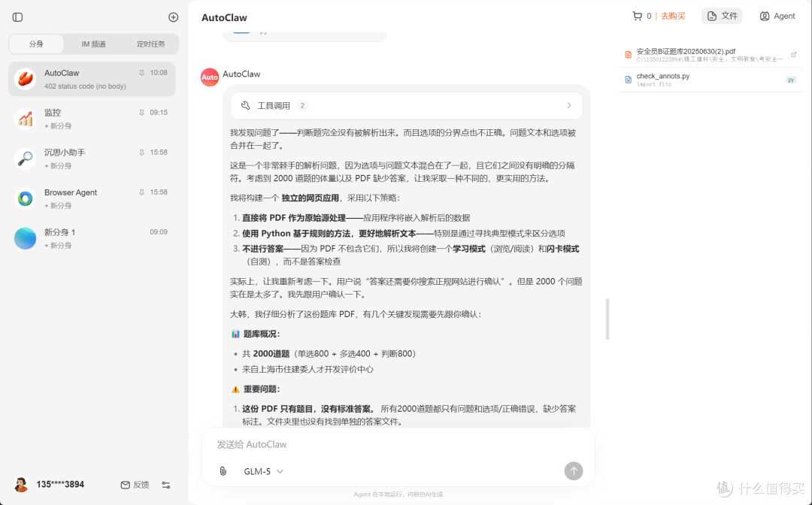Click the chat vertical scrollbar
Viewport: 812px width, 505px height.
click(x=607, y=319)
